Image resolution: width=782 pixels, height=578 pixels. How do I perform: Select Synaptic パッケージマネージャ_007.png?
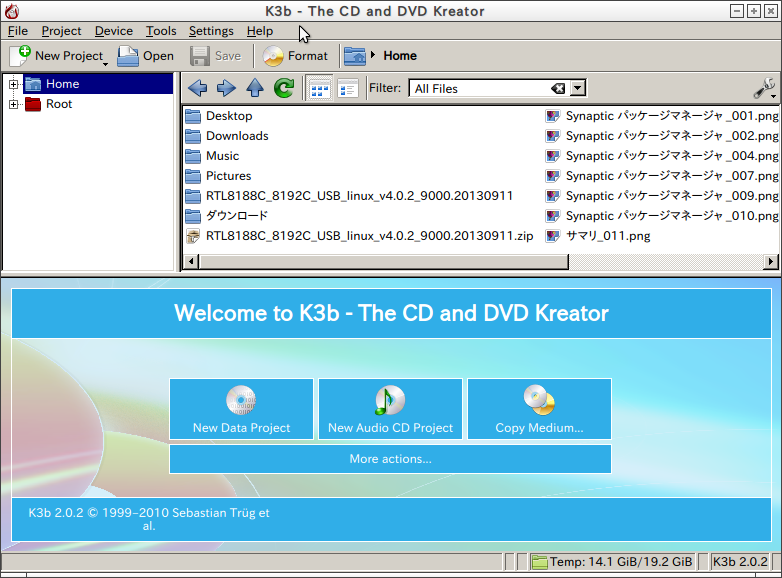click(x=662, y=176)
